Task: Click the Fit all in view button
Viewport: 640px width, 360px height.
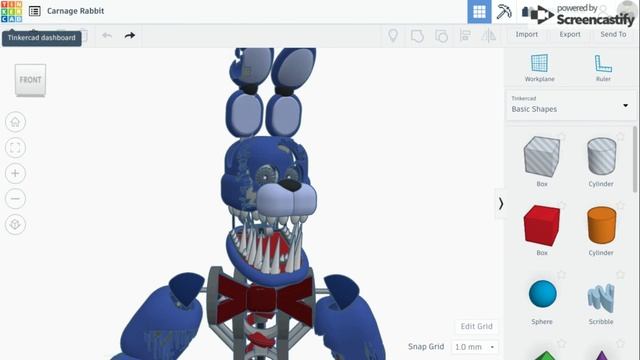Action: [x=16, y=147]
